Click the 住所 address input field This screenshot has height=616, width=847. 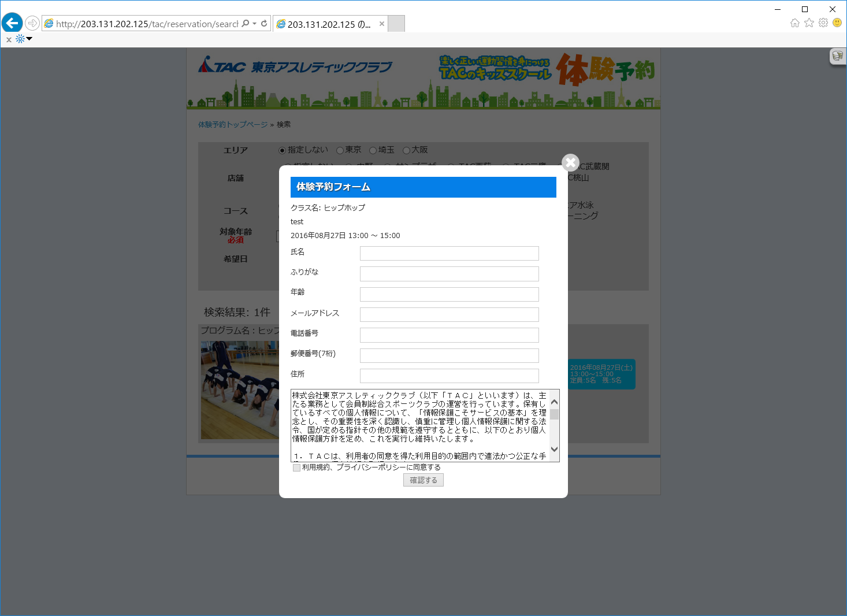click(x=449, y=376)
